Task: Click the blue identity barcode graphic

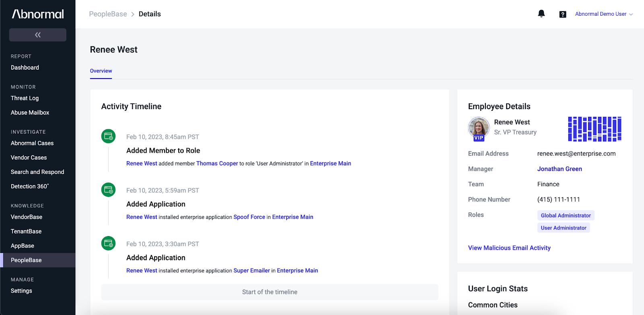Action: pyautogui.click(x=594, y=129)
